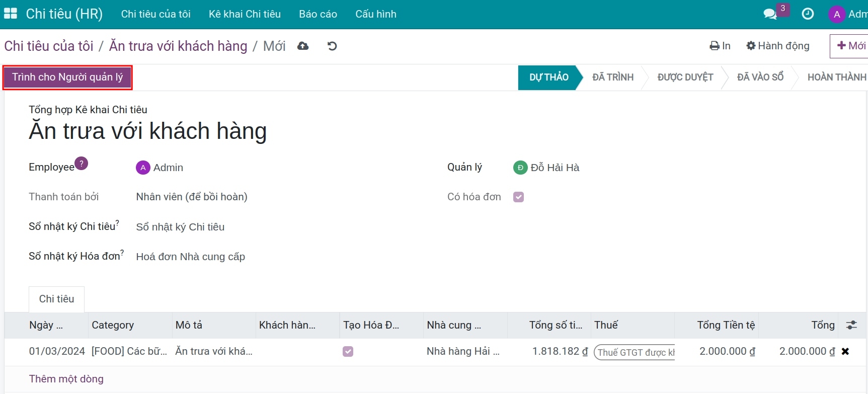
Task: Click the Trình cho Người quản lý button
Action: [67, 77]
